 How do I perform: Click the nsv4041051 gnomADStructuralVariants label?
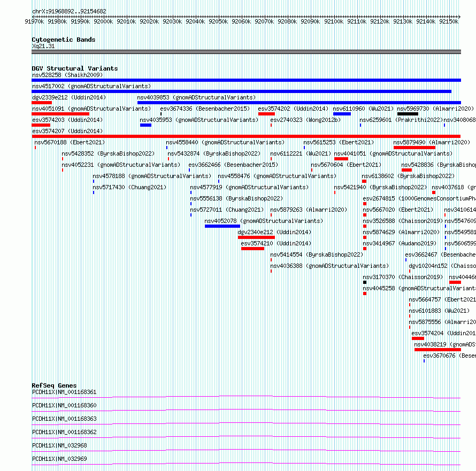coord(393,153)
